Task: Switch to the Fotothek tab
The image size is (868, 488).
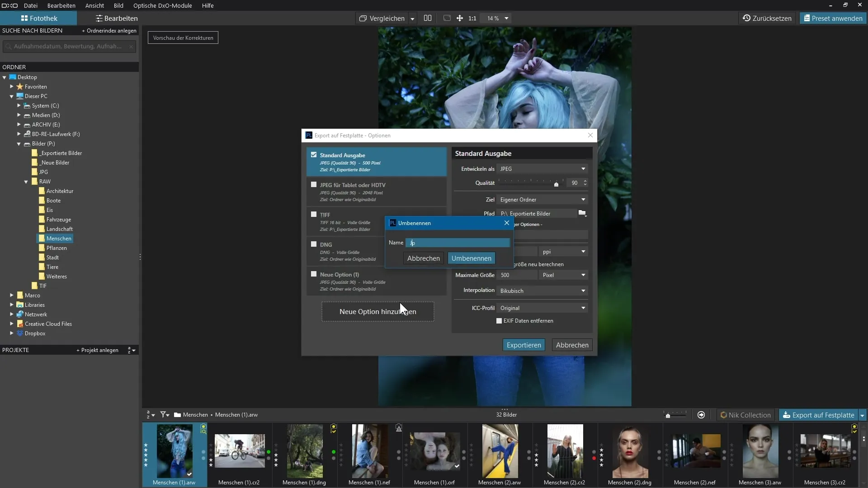Action: pos(38,18)
